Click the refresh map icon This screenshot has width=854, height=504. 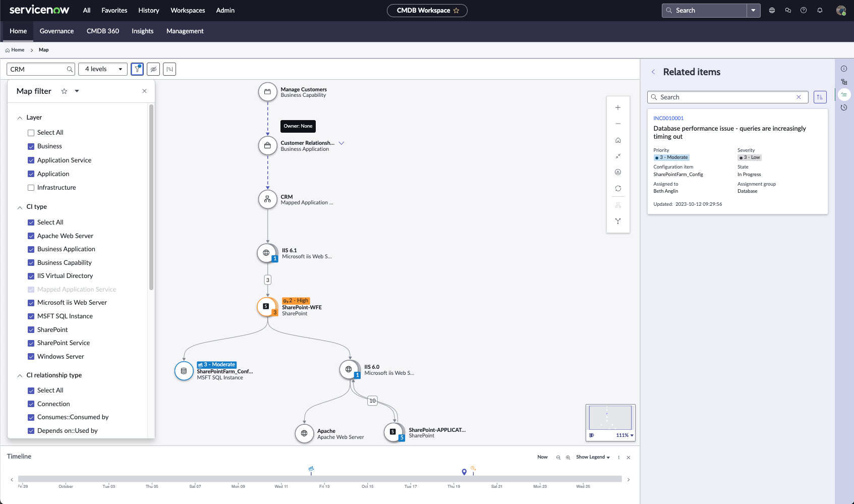(618, 189)
